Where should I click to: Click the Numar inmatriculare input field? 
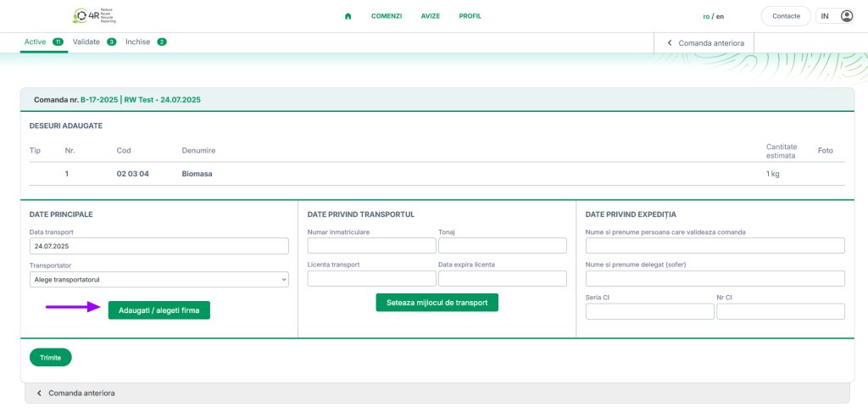(x=371, y=246)
